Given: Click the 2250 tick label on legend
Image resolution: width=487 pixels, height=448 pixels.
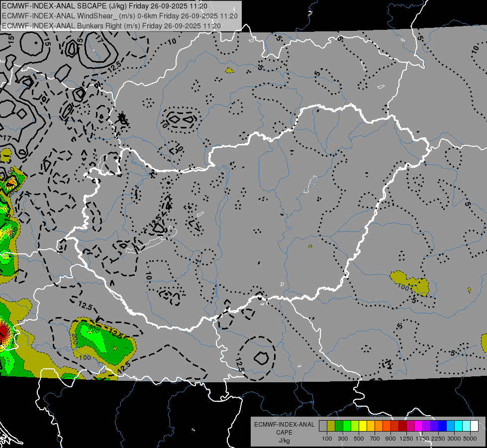Looking at the screenshot, I should [x=439, y=439].
